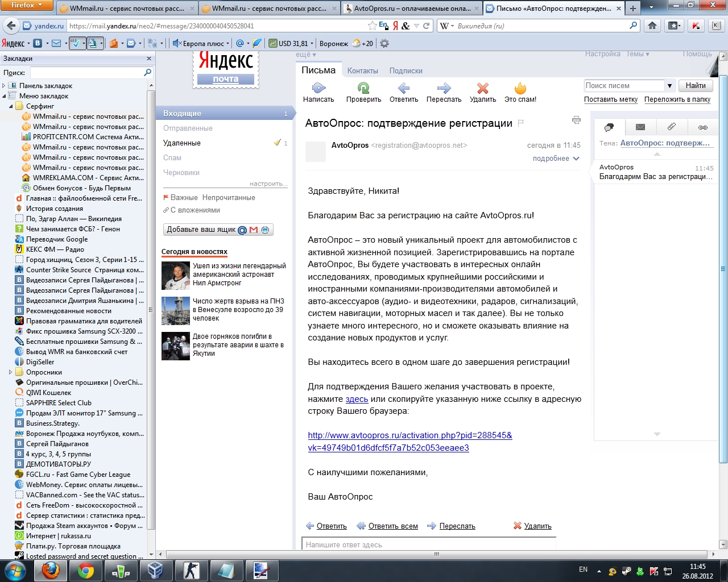Switch the EN input language indicator
Viewport: 728px width, 582px height.
pyautogui.click(x=583, y=569)
